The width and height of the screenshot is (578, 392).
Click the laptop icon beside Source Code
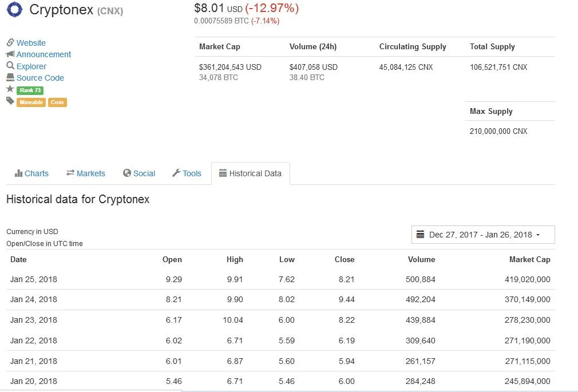[10, 77]
